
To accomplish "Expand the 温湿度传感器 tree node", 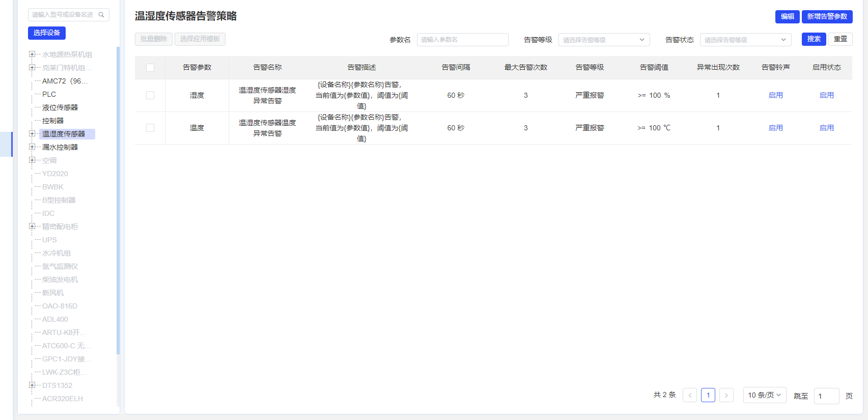I will tap(32, 133).
